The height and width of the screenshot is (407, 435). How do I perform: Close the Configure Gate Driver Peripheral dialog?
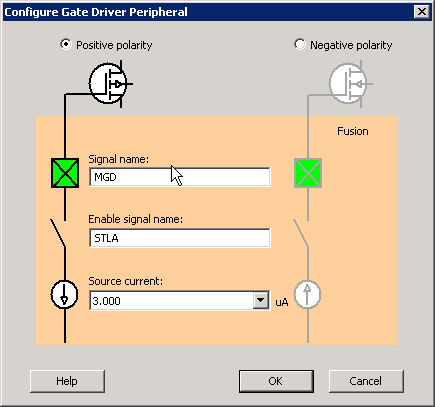click(422, 12)
